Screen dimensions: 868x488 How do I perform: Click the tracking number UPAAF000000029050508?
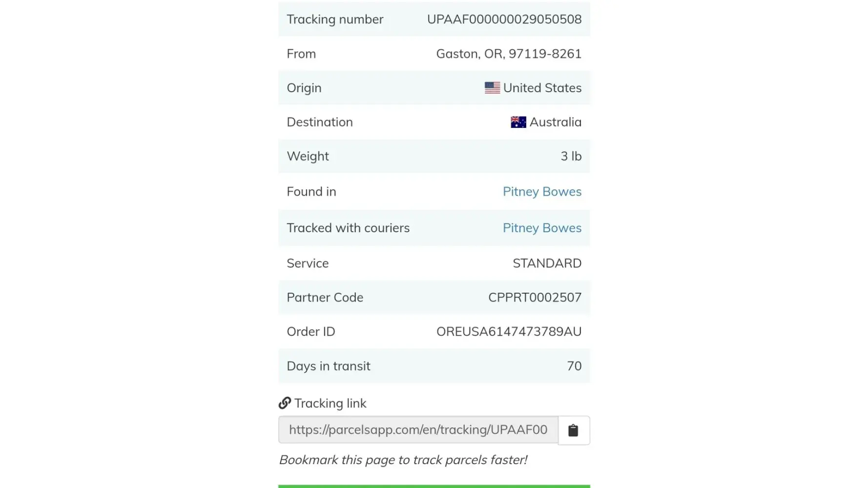click(504, 20)
